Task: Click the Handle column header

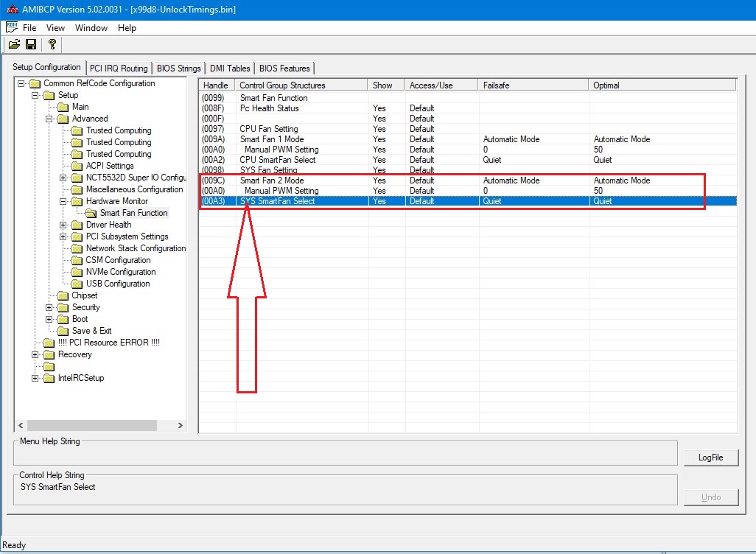Action: tap(217, 85)
